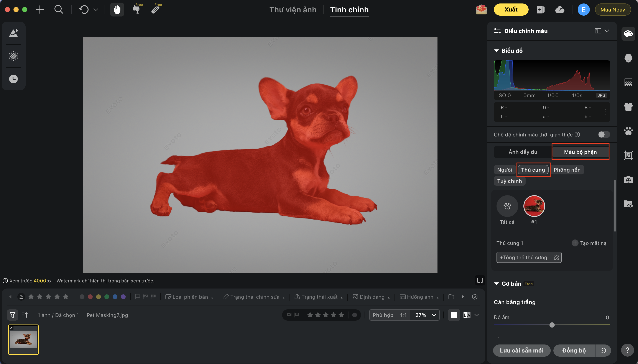Screen dimensions: 638x364
Task: Collapse the Biểu đồ histogram section
Action: click(497, 51)
